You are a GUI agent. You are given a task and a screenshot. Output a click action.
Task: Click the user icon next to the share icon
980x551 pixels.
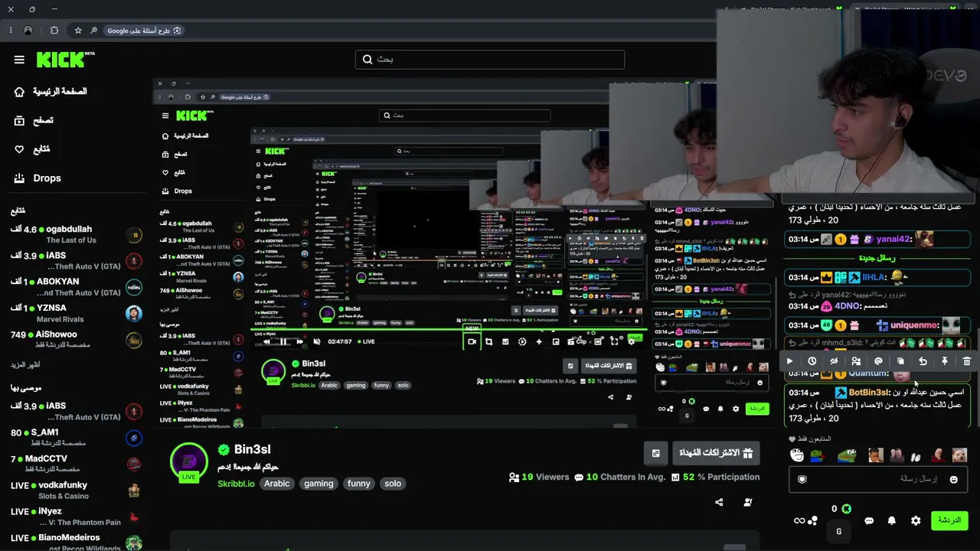point(748,503)
